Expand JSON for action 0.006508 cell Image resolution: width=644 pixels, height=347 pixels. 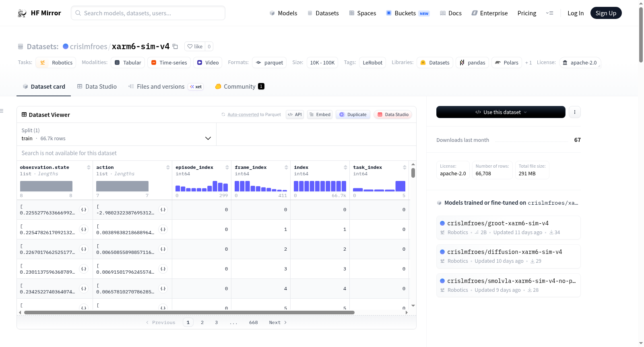coord(163,249)
